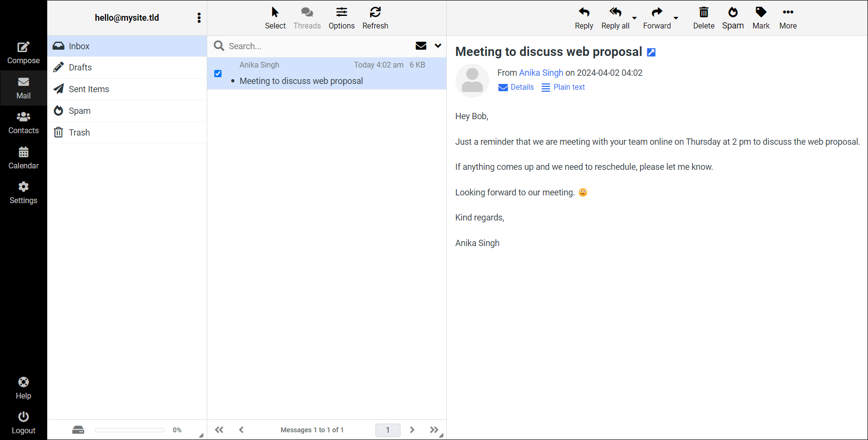Open the Mark menu with tag icon
The height and width of the screenshot is (440, 868).
click(761, 17)
